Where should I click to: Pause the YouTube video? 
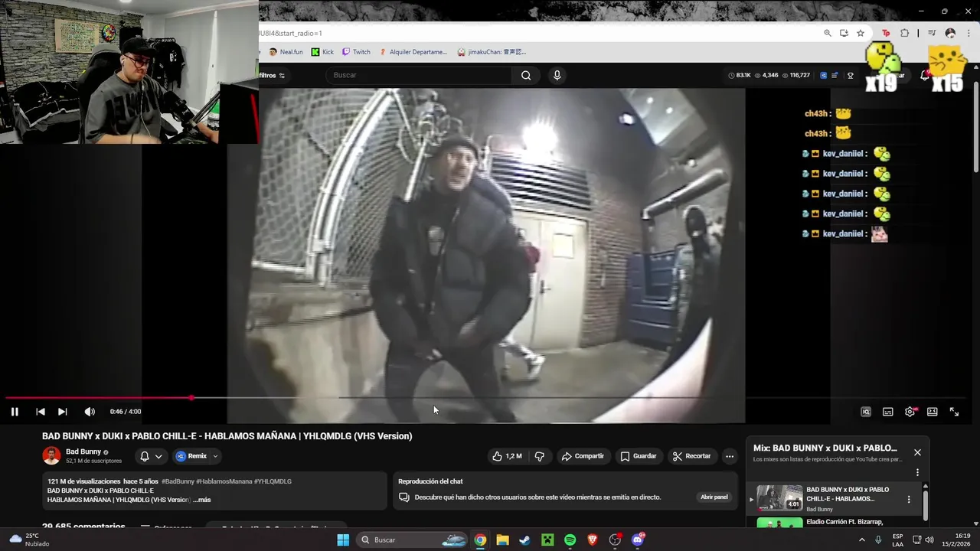[15, 412]
